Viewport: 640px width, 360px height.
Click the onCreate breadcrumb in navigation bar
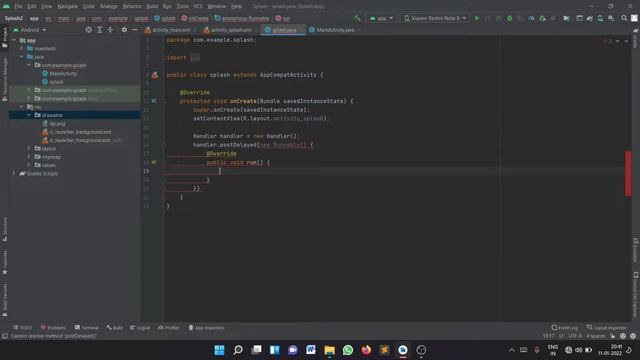pos(195,18)
